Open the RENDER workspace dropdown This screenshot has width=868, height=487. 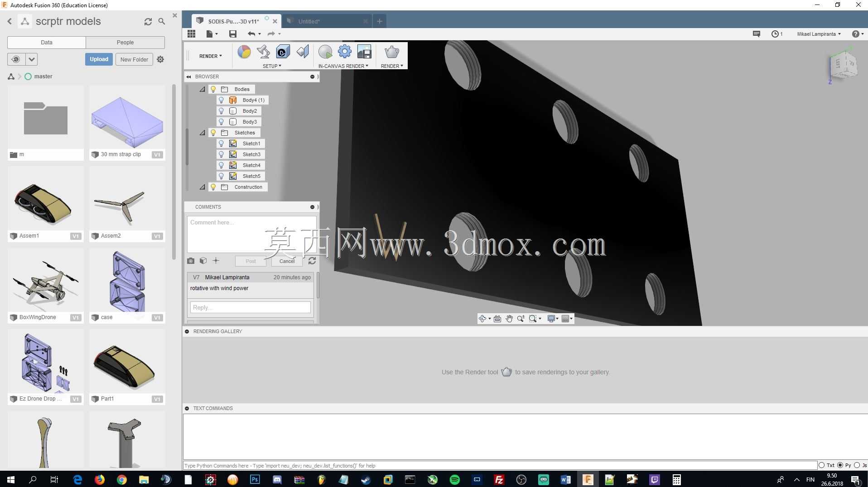(x=211, y=56)
